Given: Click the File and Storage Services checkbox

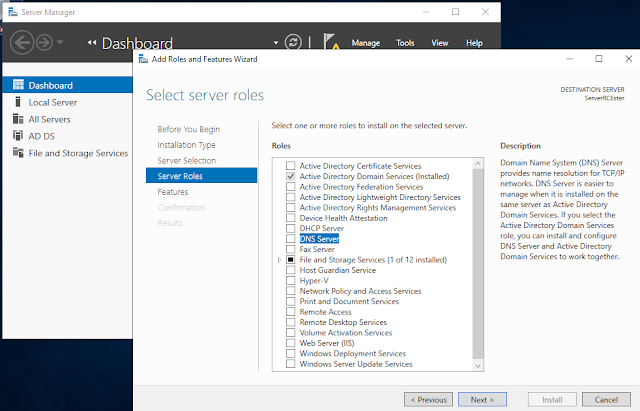Looking at the screenshot, I should pos(291,260).
